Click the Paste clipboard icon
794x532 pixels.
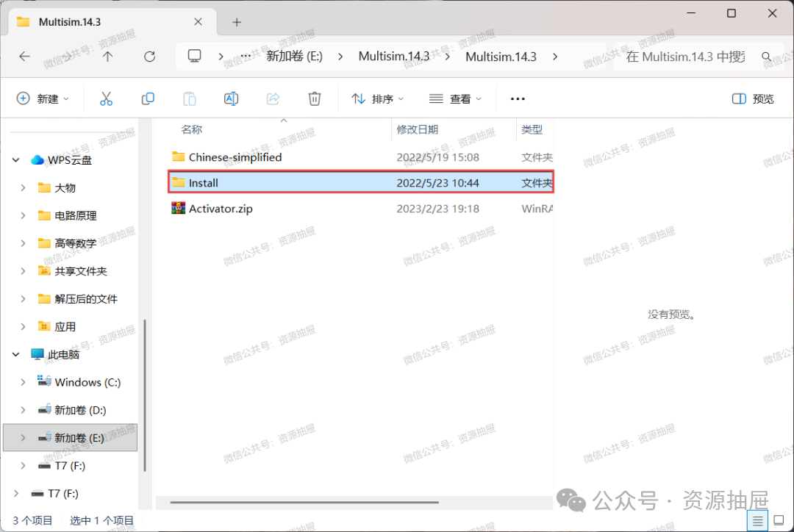pos(190,98)
